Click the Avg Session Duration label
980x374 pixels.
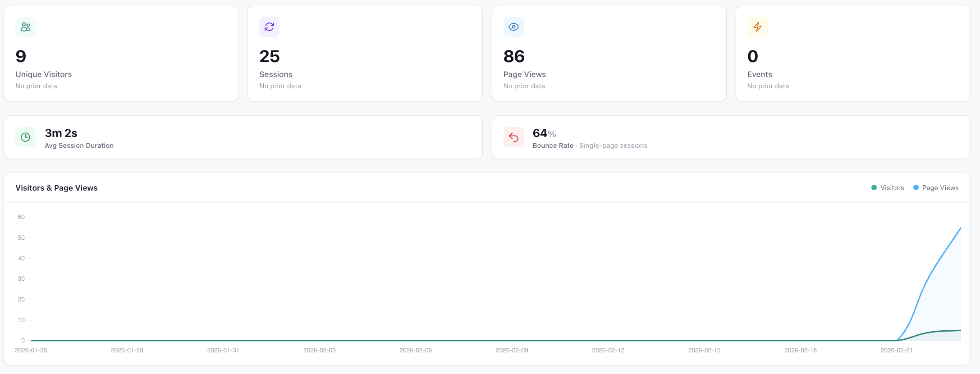[x=79, y=146]
